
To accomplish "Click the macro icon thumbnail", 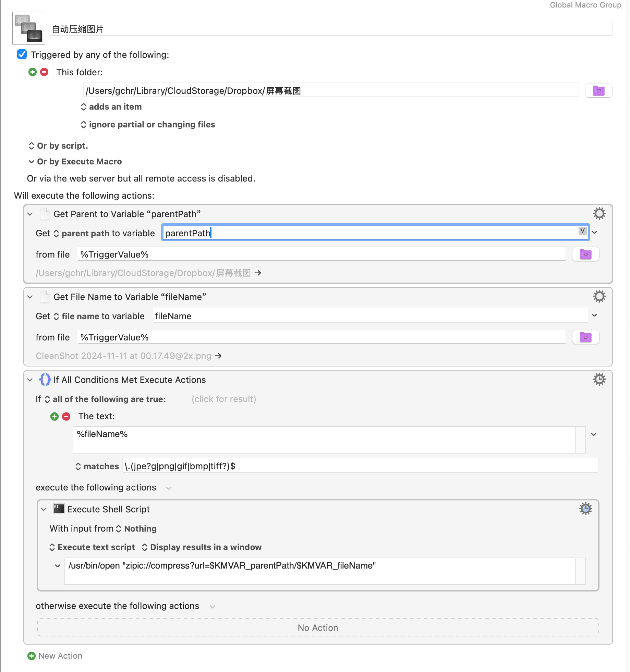I will 29,28.
